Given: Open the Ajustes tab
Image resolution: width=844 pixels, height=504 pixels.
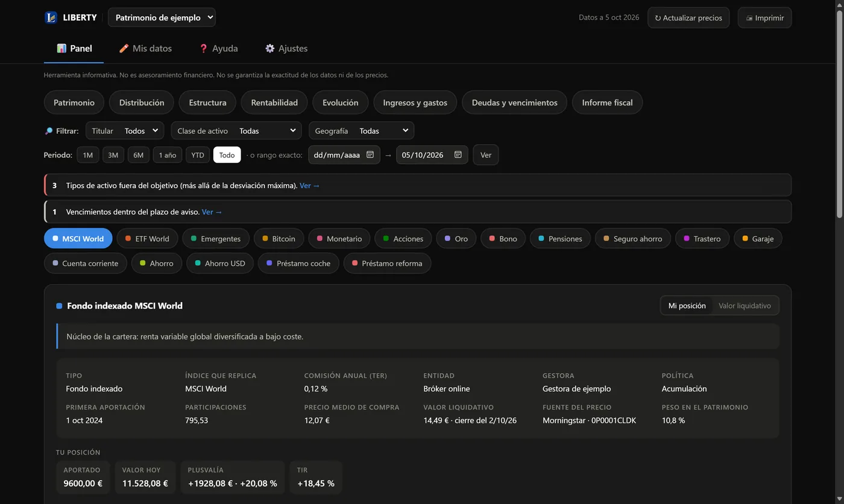Looking at the screenshot, I should pos(286,48).
